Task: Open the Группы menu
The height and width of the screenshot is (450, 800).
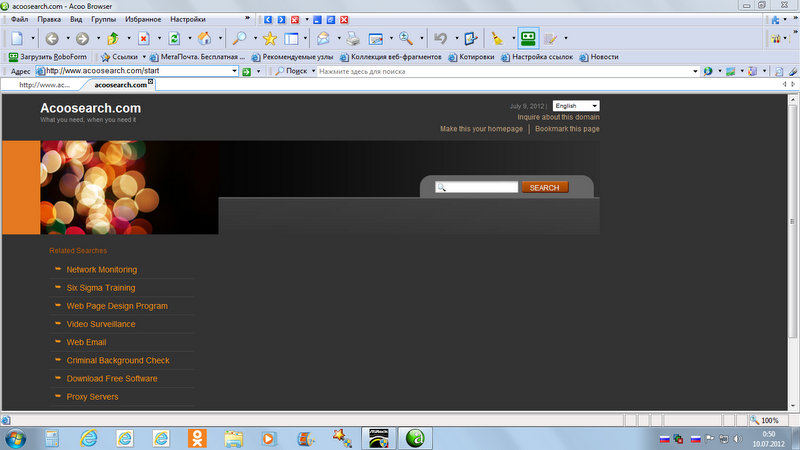Action: [104, 19]
